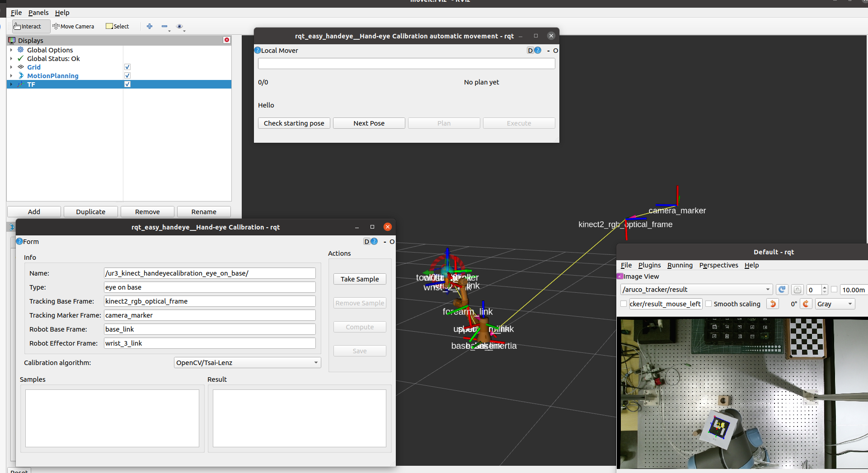Click the MotionPlanning display icon

(21, 75)
